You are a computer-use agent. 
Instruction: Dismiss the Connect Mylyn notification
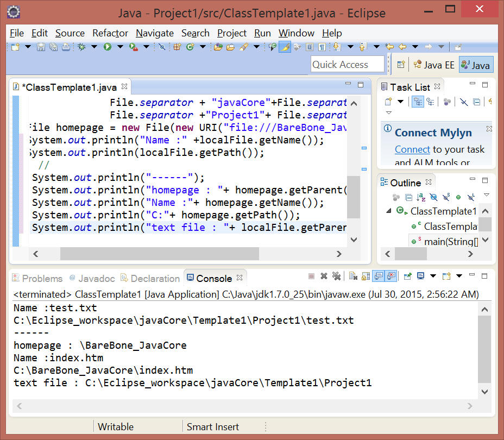tap(489, 129)
